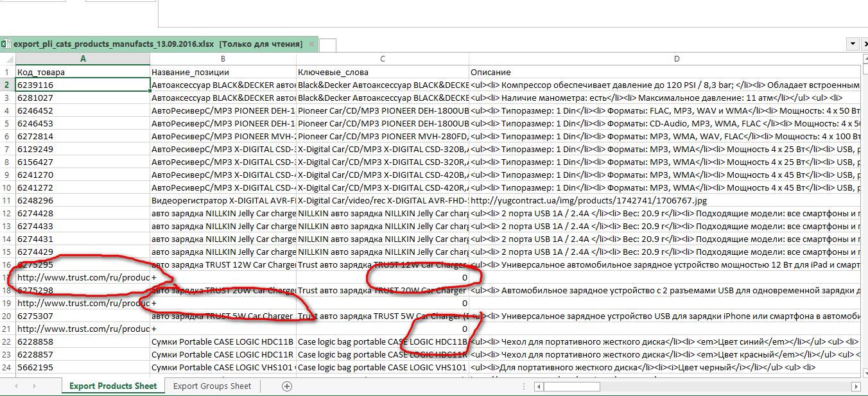Image resolution: width=868 pixels, height=396 pixels.
Task: Select the yugcontract.ua image URL cell
Action: point(664,200)
